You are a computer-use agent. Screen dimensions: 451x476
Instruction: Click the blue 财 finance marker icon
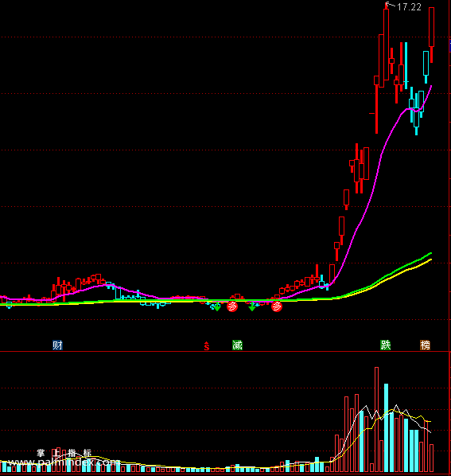coord(57,345)
